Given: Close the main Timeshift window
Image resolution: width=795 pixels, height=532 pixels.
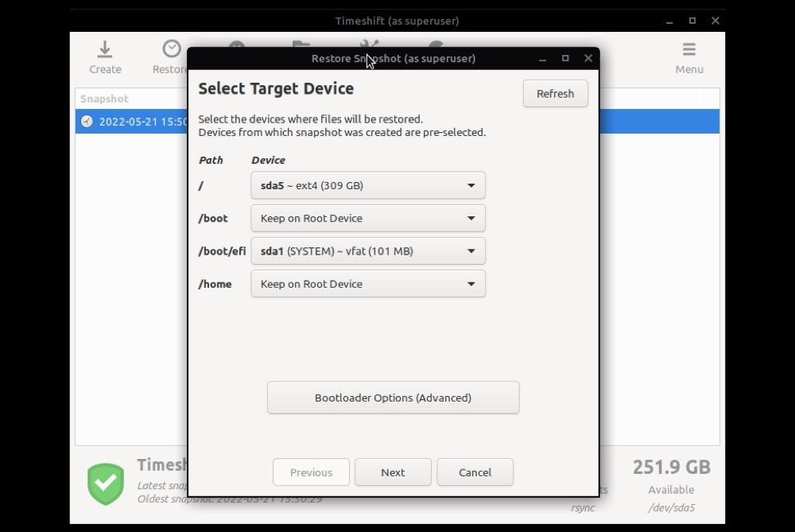Looking at the screenshot, I should coord(715,21).
